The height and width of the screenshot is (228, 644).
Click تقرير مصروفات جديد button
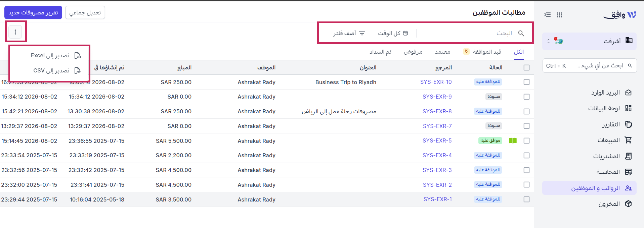(33, 13)
